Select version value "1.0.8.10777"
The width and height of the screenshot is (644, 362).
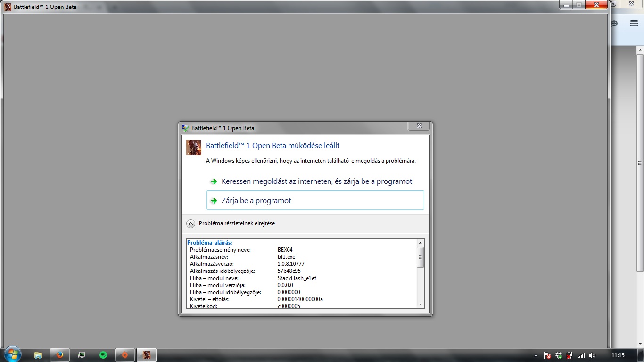click(x=291, y=264)
